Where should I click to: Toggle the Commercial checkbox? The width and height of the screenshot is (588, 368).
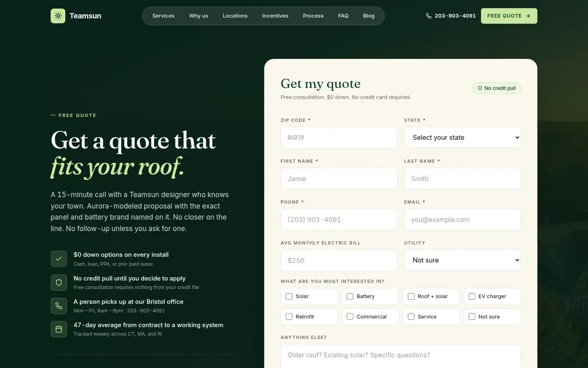point(350,316)
